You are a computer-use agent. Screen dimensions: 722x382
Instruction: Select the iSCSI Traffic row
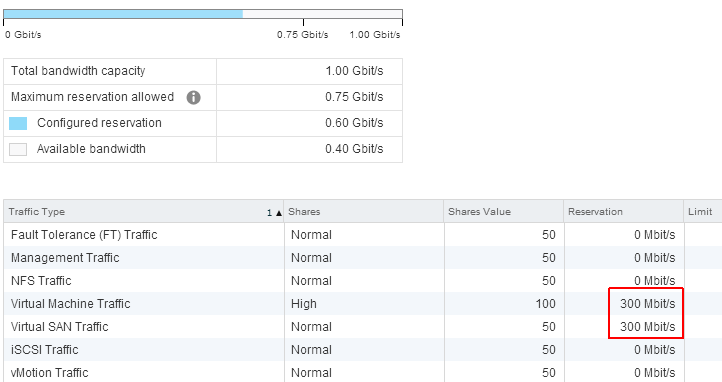(x=363, y=350)
